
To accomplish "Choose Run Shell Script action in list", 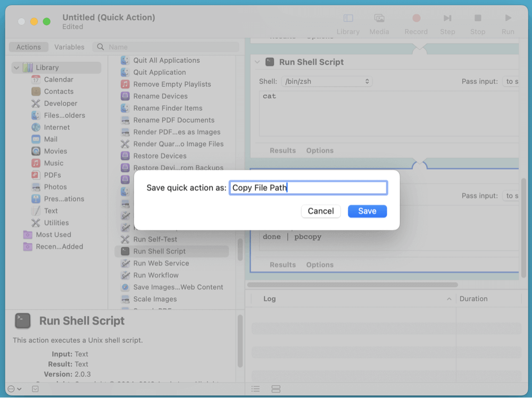I will [x=159, y=251].
